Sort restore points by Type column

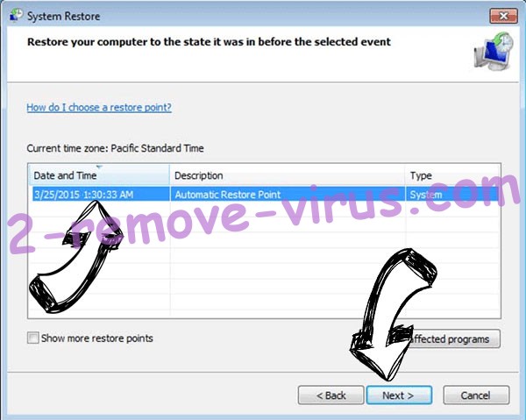click(453, 175)
